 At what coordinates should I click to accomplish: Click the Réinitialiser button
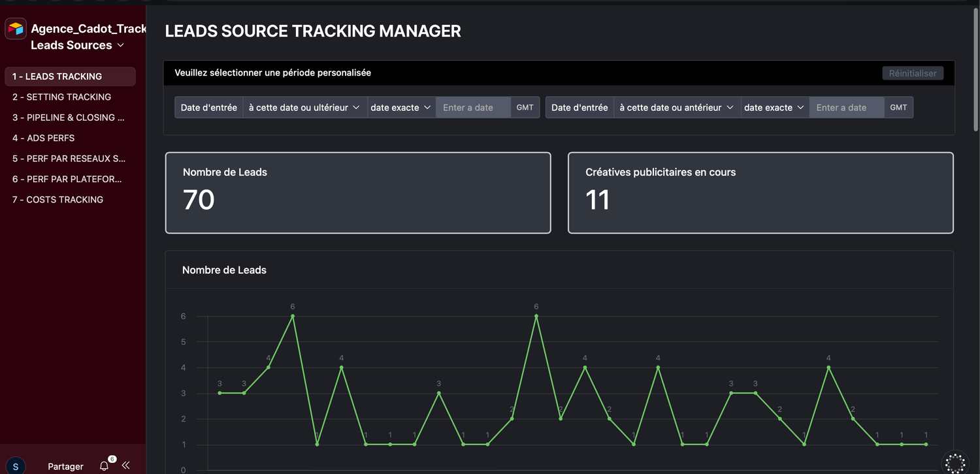tap(912, 73)
